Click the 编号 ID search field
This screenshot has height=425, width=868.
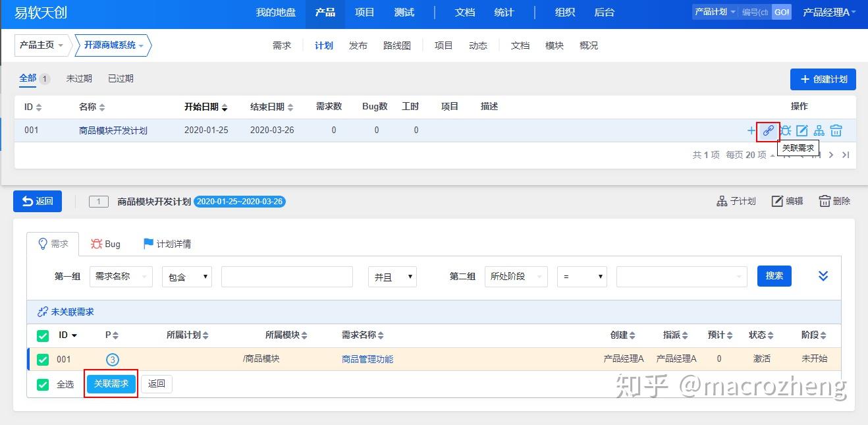[x=755, y=12]
